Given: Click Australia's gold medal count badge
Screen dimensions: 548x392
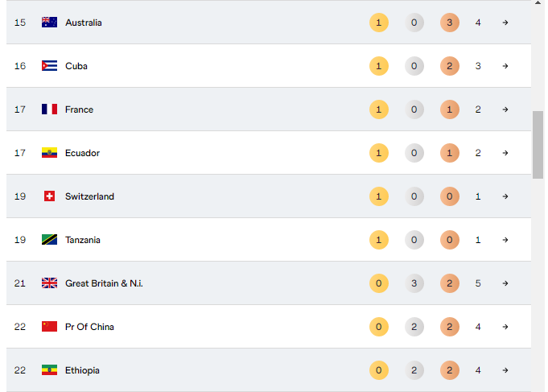Looking at the screenshot, I should [379, 23].
